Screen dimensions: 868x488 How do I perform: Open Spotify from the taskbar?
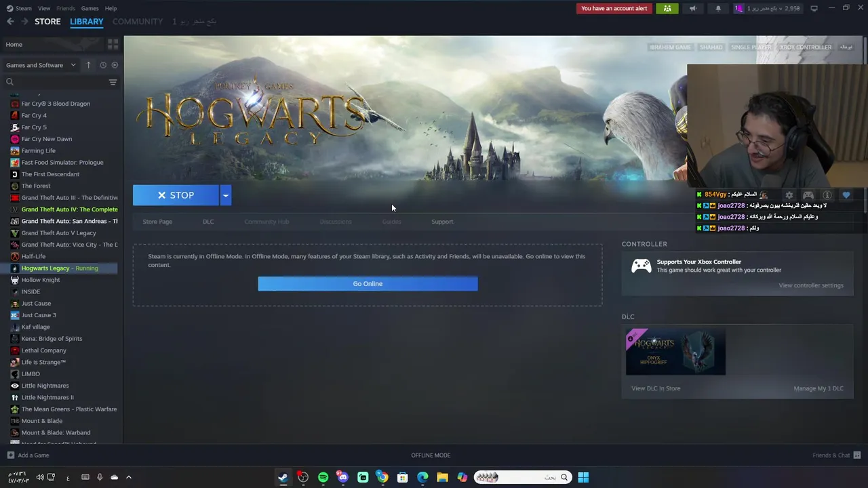coord(323,477)
